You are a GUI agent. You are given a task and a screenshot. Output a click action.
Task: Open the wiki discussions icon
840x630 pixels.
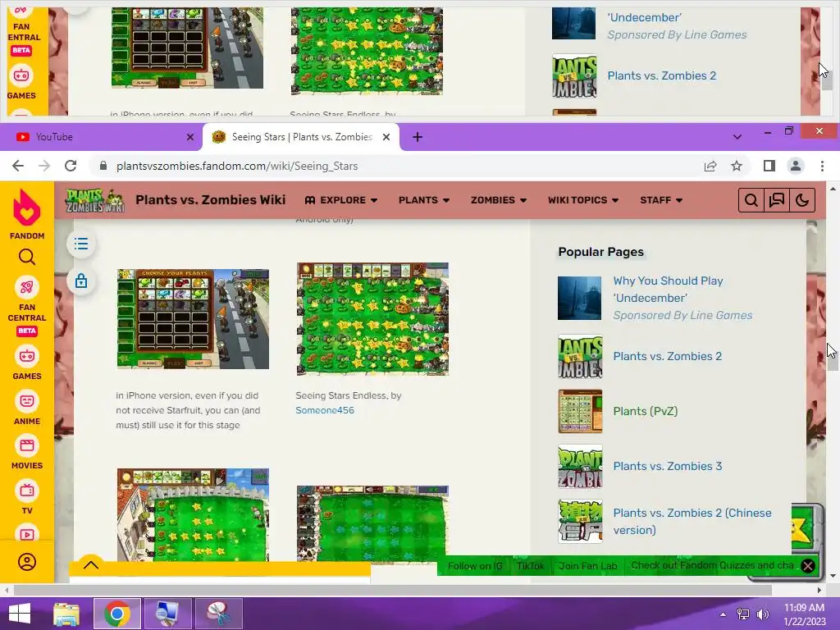click(x=776, y=200)
